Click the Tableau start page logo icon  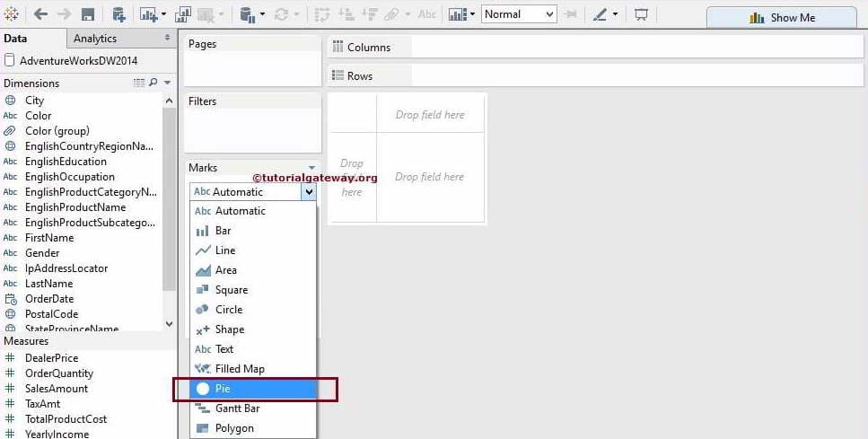(x=11, y=13)
